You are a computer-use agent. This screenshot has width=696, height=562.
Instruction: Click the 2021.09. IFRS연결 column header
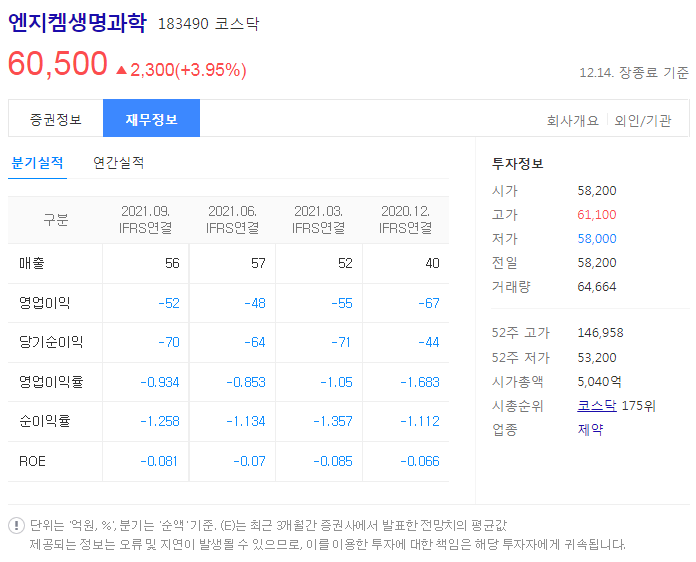tap(146, 219)
